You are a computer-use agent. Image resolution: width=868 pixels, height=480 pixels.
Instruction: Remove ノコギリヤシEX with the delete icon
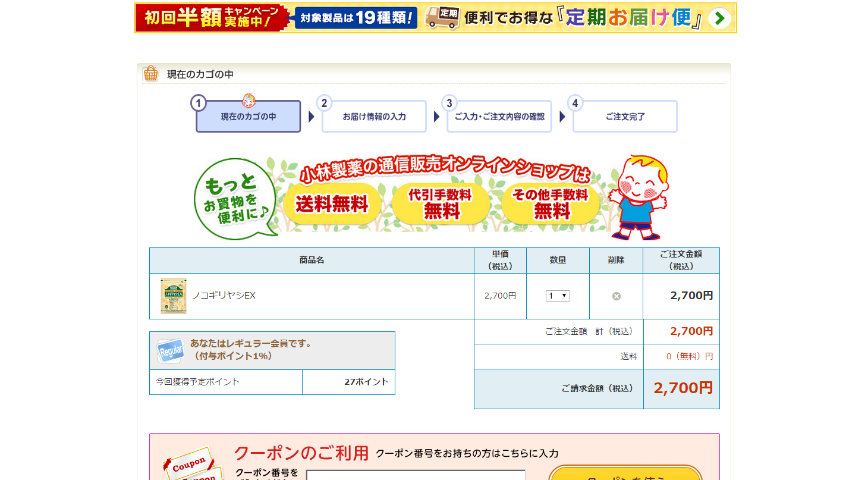(617, 296)
